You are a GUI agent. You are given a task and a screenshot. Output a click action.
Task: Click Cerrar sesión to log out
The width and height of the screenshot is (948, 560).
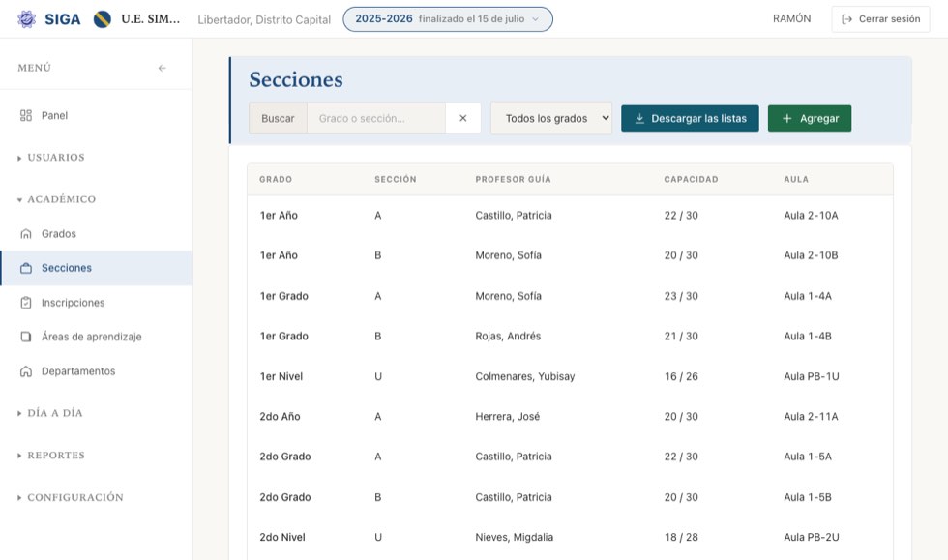tap(881, 19)
